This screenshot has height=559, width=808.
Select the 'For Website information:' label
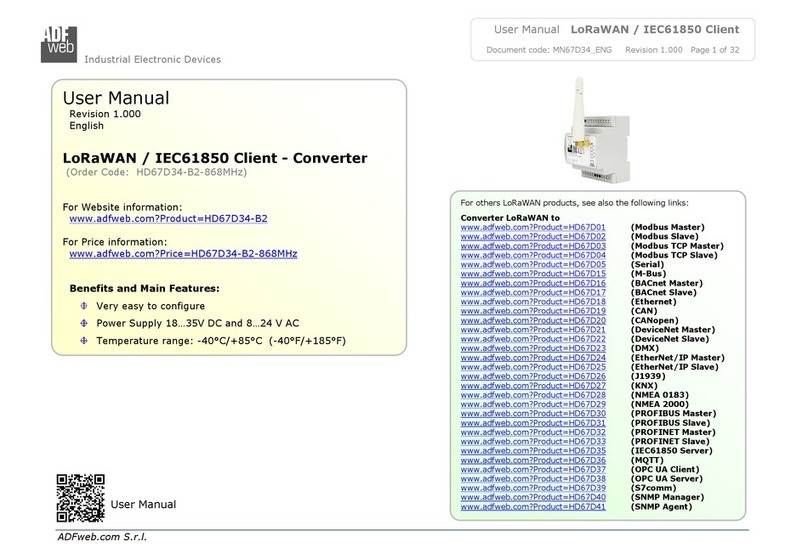click(122, 207)
